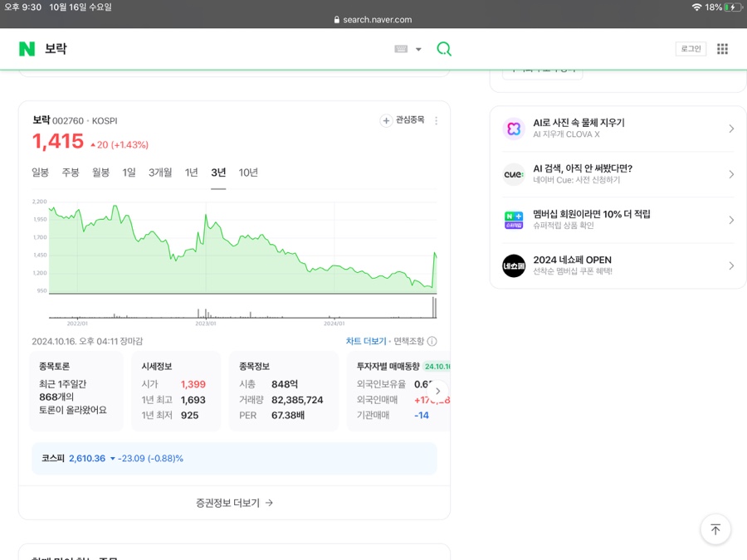Expand chevron for 네이버 Cue: row
Viewport: 747px width, 560px height.
[x=731, y=174]
